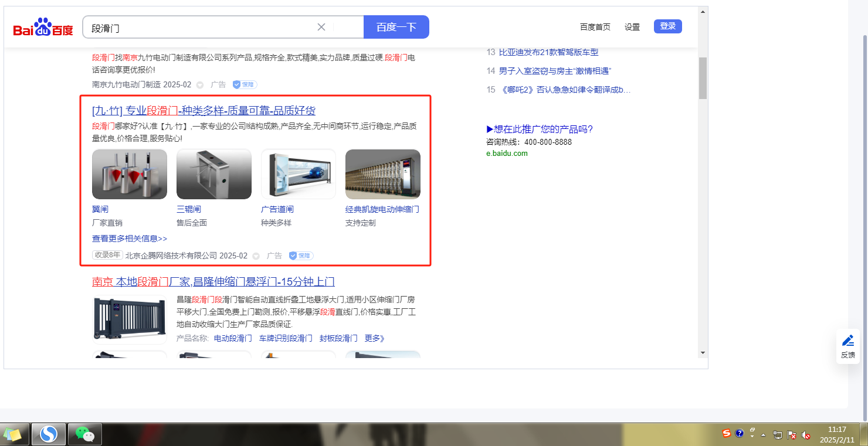Click the blue help question-mark tray icon
The height and width of the screenshot is (446, 868).
(x=740, y=434)
